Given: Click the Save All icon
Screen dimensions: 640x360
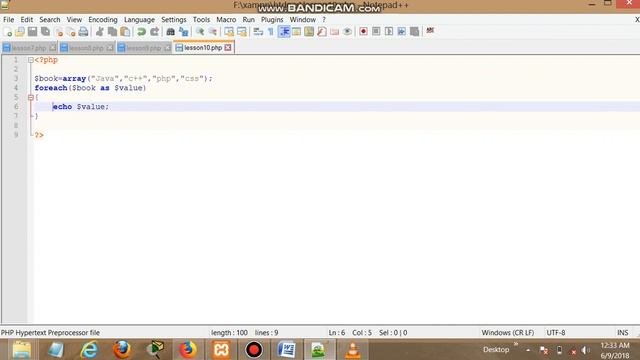Looking at the screenshot, I should click(x=45, y=31).
